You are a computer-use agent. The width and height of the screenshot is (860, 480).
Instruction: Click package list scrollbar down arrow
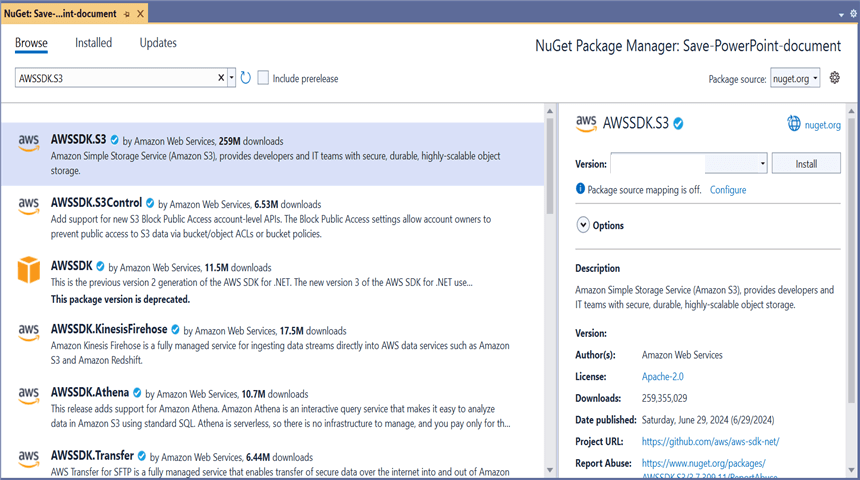tap(550, 470)
